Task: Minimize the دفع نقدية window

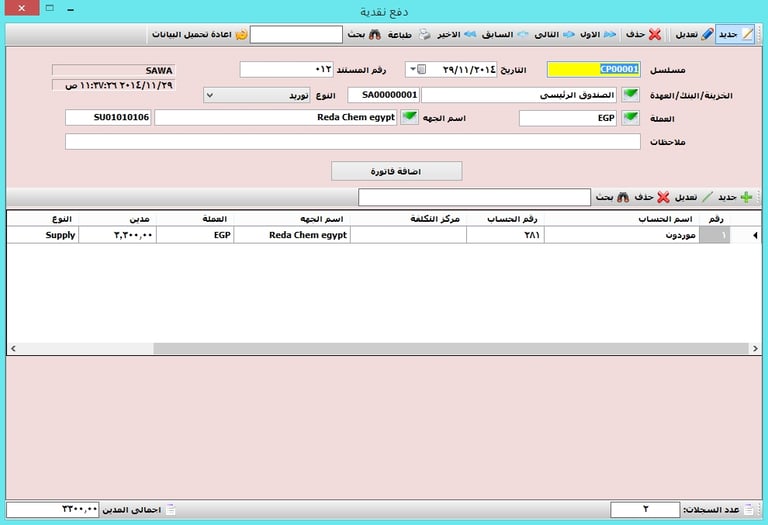Action: (x=71, y=9)
